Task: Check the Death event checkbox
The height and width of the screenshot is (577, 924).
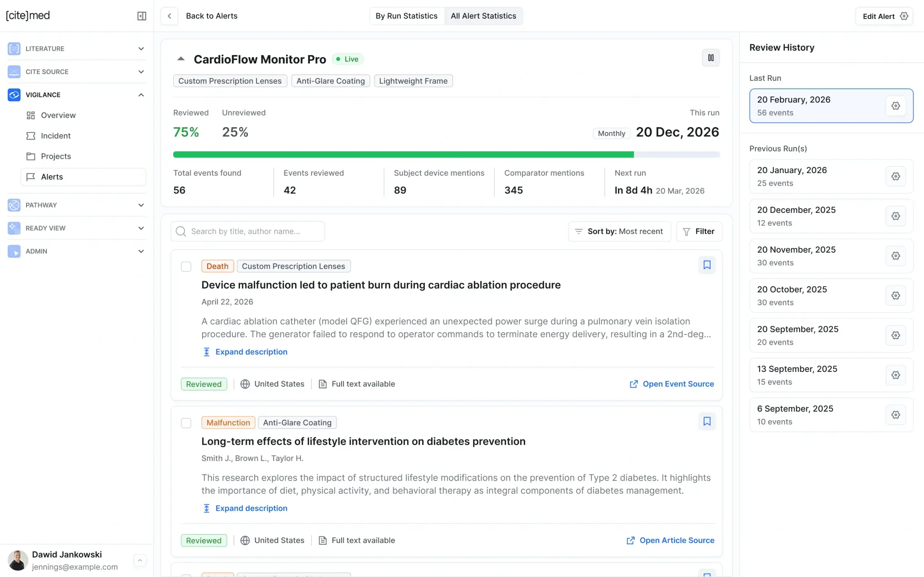Action: pos(186,267)
